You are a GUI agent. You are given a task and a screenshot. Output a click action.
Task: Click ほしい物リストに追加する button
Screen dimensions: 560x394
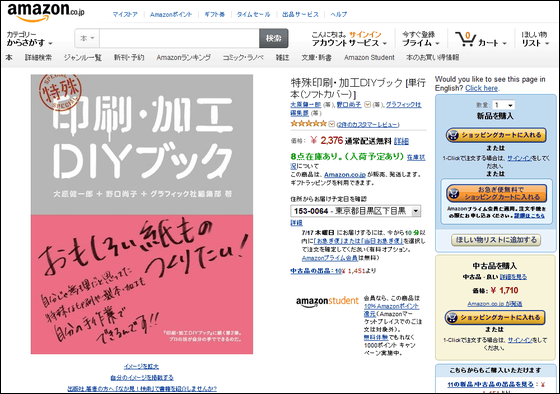pyautogui.click(x=496, y=240)
